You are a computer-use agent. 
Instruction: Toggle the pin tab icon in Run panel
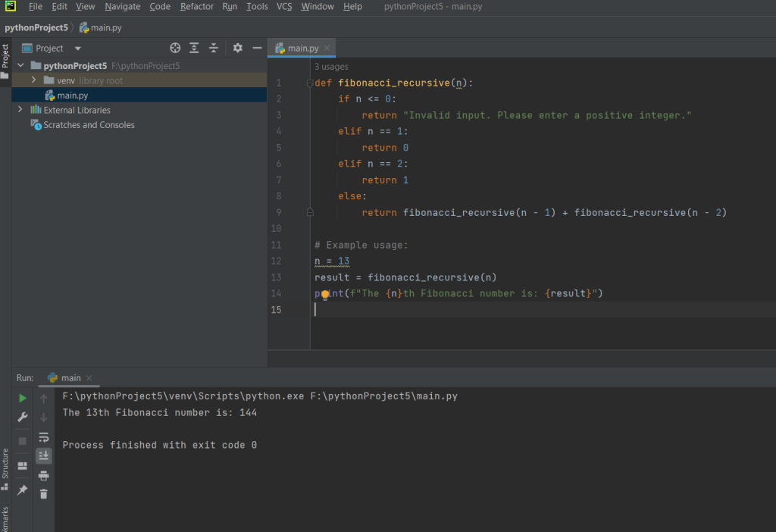point(23,490)
